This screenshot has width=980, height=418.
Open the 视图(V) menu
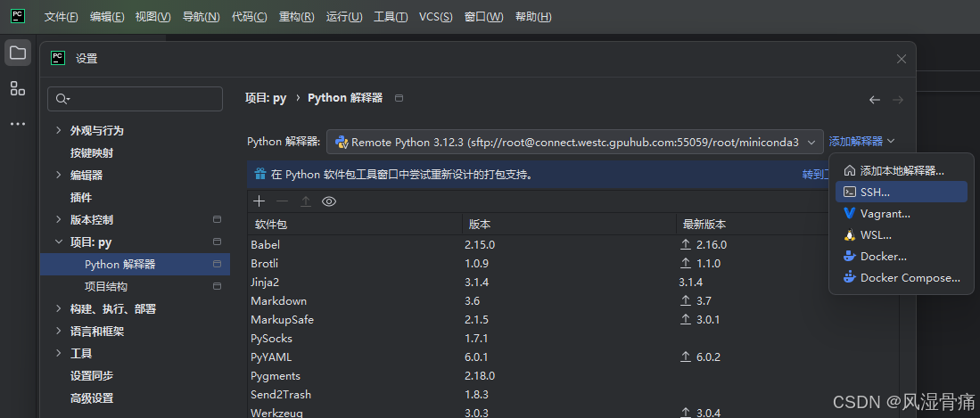pos(153,17)
